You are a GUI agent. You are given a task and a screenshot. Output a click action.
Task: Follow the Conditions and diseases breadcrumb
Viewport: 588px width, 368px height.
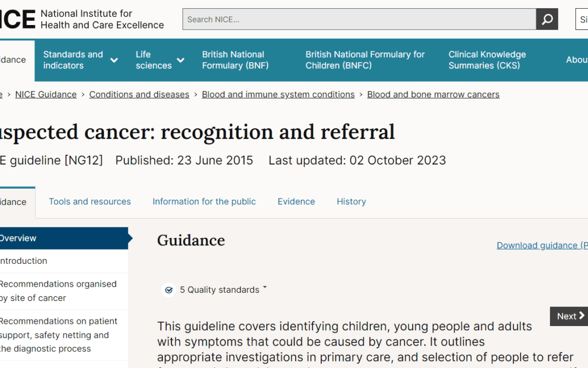click(x=139, y=95)
